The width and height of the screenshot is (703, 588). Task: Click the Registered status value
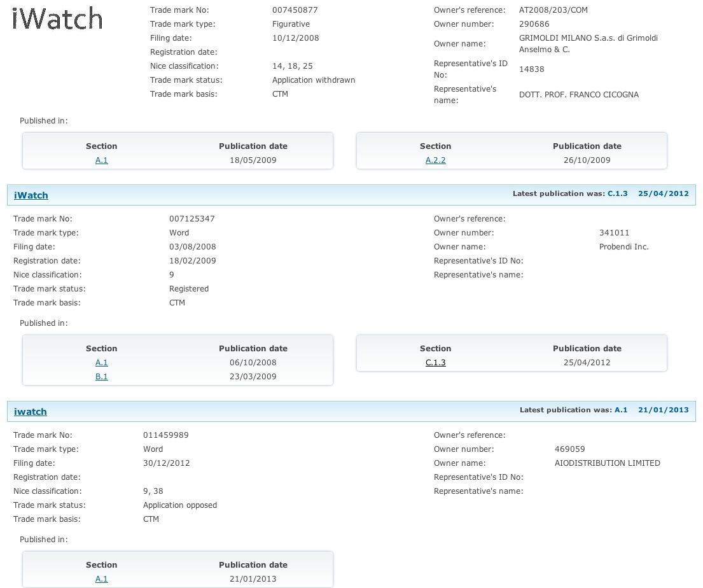[189, 288]
